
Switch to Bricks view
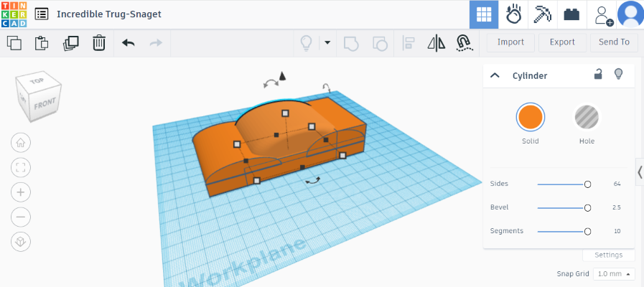(x=571, y=14)
